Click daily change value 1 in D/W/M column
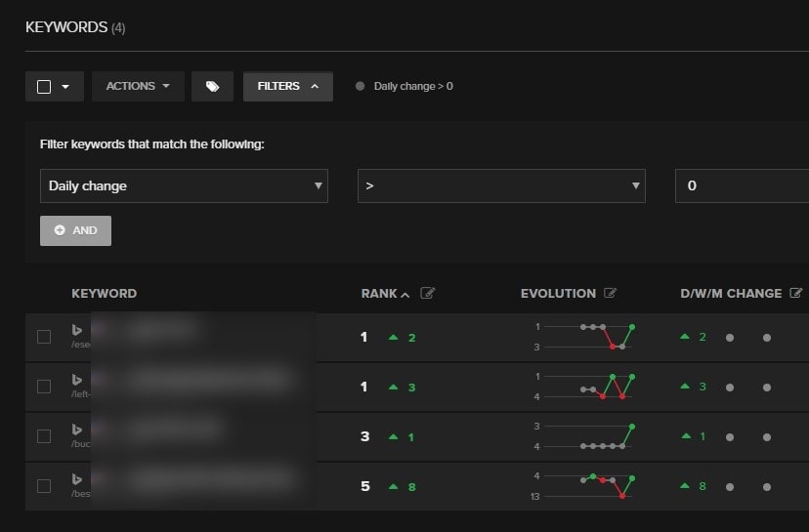The height and width of the screenshot is (532, 809). [703, 436]
